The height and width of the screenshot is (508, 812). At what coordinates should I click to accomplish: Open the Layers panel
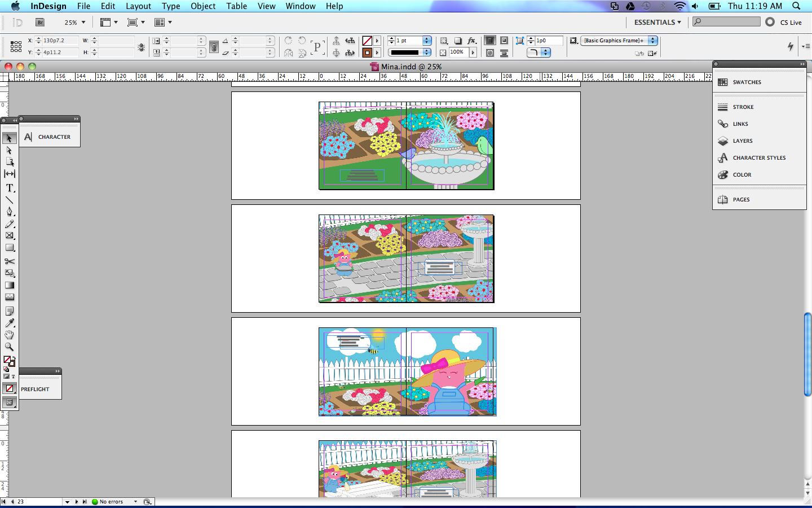743,141
